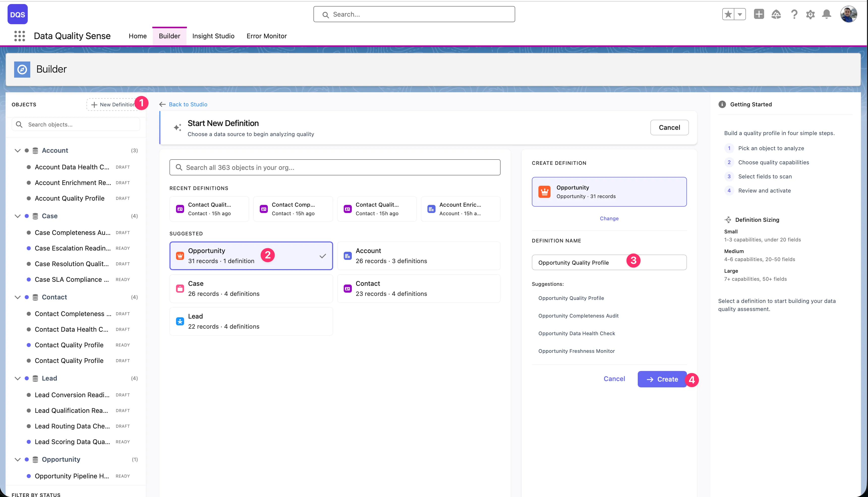
Task: Open notifications bell icon
Action: coord(827,14)
